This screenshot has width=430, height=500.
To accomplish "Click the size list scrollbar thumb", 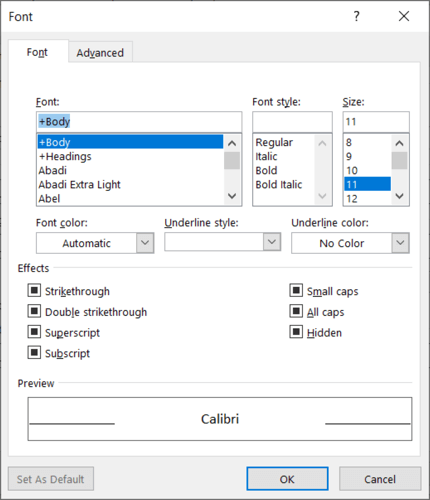I will point(399,161).
